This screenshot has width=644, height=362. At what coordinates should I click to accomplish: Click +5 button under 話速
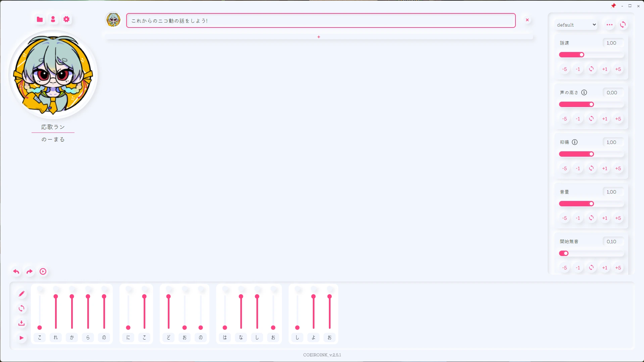(618, 69)
